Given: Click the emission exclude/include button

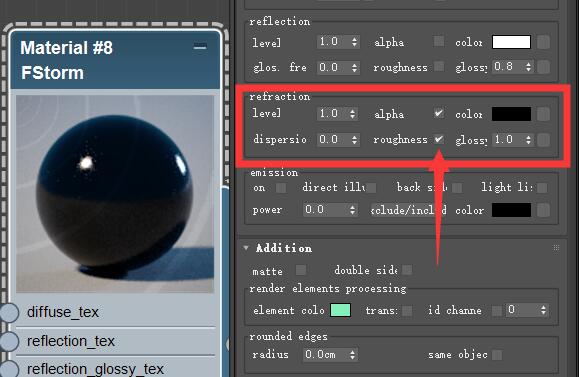Looking at the screenshot, I should [x=408, y=210].
